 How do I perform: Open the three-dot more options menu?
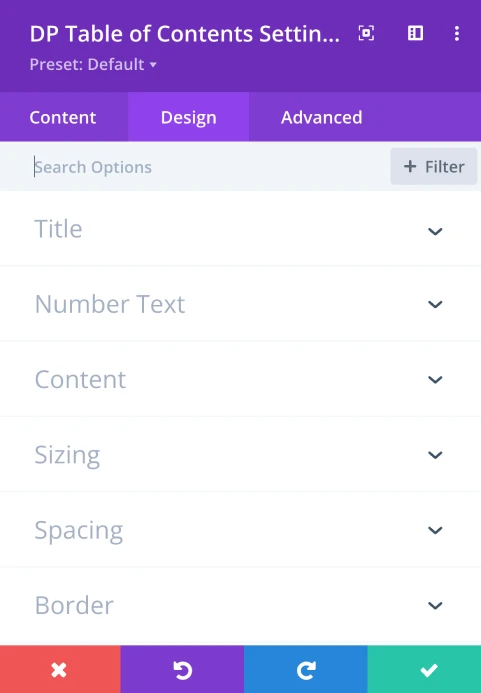click(457, 33)
